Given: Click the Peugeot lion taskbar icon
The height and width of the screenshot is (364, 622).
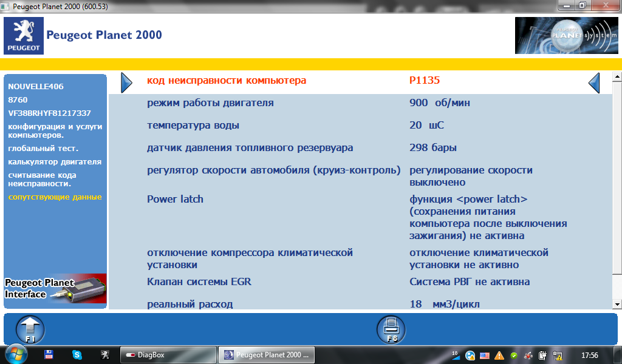Looking at the screenshot, I should pos(104,355).
